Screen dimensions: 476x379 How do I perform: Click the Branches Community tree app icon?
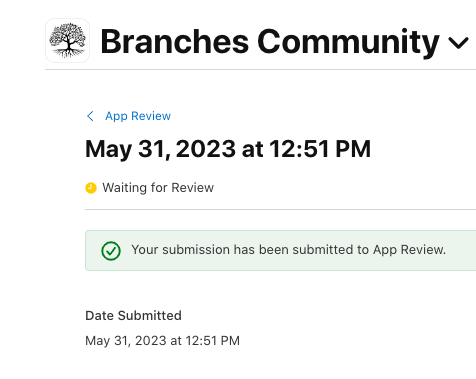point(67,40)
